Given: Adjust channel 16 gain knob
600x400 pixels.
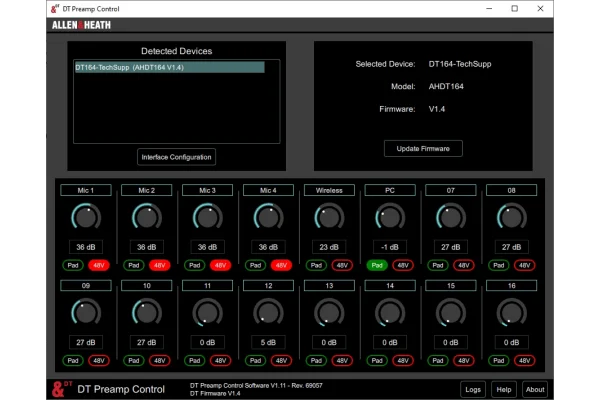Looking at the screenshot, I should point(512,312).
